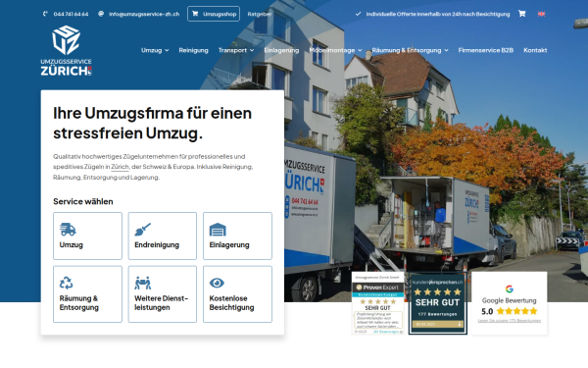Call phone number 044 741 64 64

point(71,14)
